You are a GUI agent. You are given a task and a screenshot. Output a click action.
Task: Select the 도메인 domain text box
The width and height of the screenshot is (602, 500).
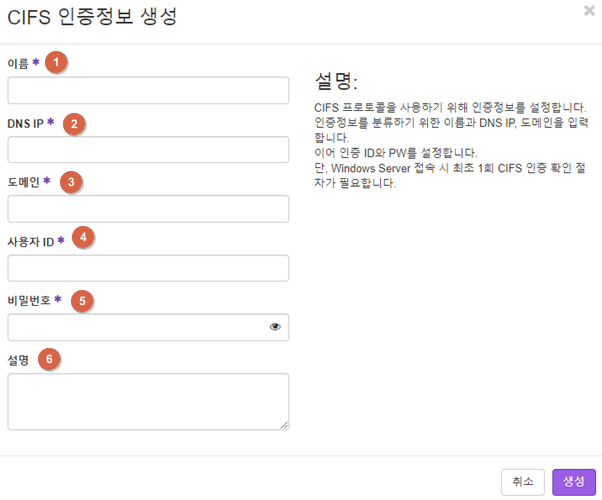148,209
